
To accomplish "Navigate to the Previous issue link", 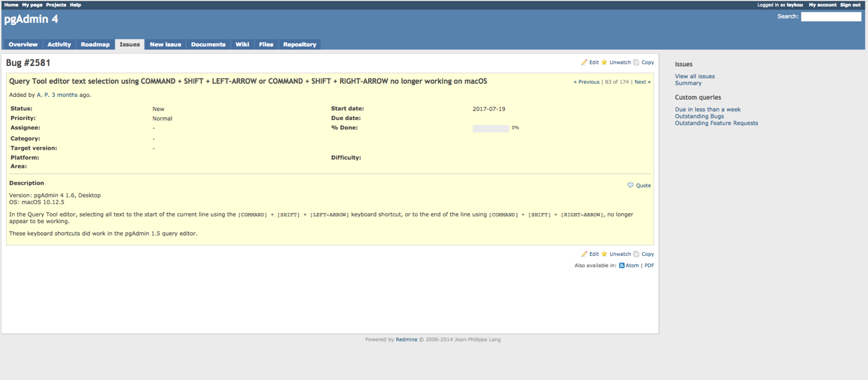I will click(587, 82).
